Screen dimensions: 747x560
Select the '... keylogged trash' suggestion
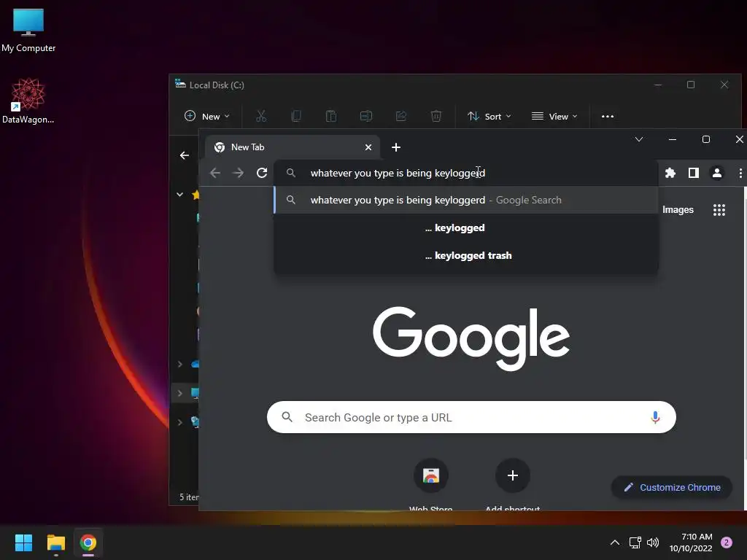pyautogui.click(x=466, y=255)
